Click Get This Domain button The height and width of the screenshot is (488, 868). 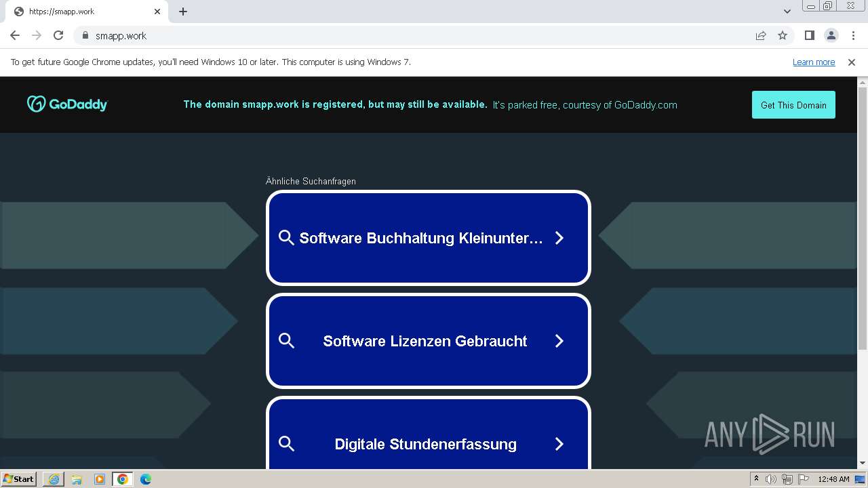pyautogui.click(x=793, y=105)
